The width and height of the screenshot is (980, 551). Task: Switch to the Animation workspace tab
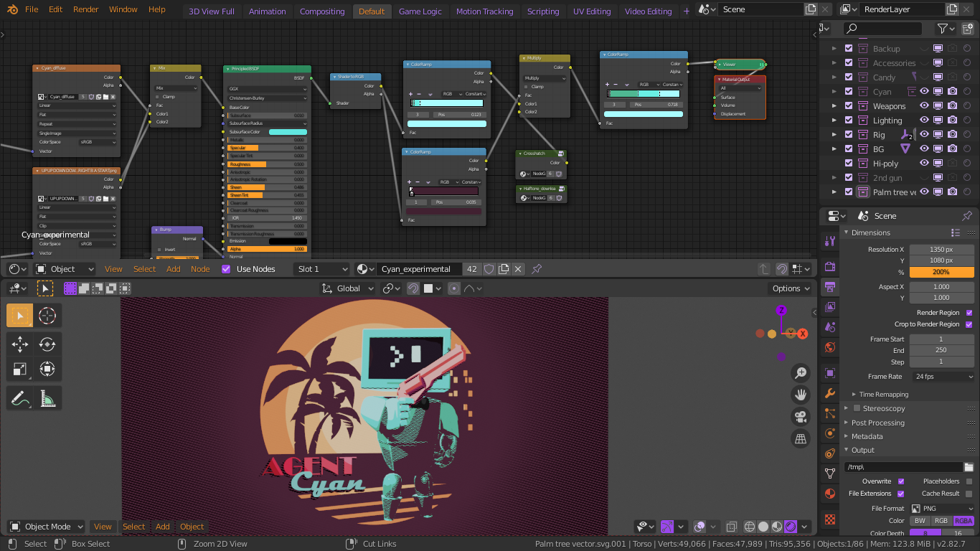[267, 11]
